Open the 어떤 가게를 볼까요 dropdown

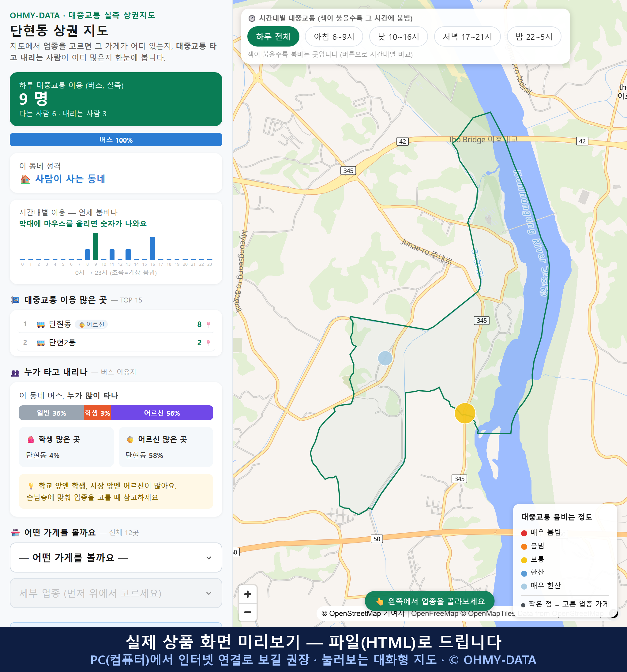point(116,557)
